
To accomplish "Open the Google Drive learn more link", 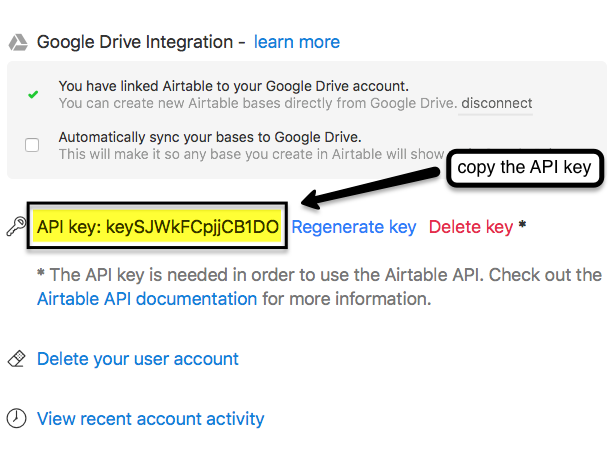I will tap(297, 42).
